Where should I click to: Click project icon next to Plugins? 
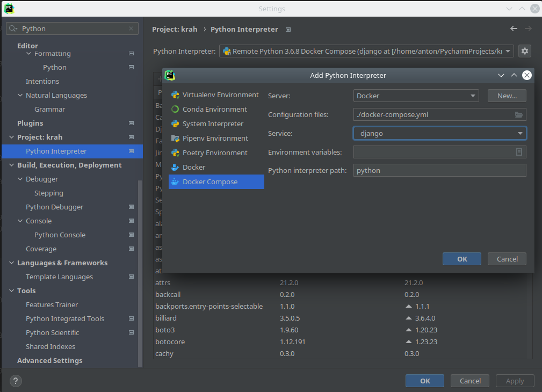pos(132,123)
